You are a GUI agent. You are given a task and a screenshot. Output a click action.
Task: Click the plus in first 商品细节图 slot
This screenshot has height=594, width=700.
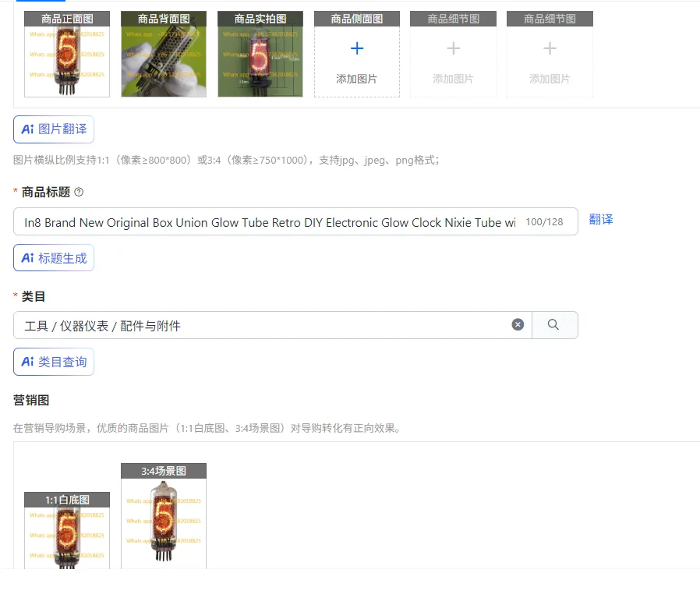tap(453, 48)
